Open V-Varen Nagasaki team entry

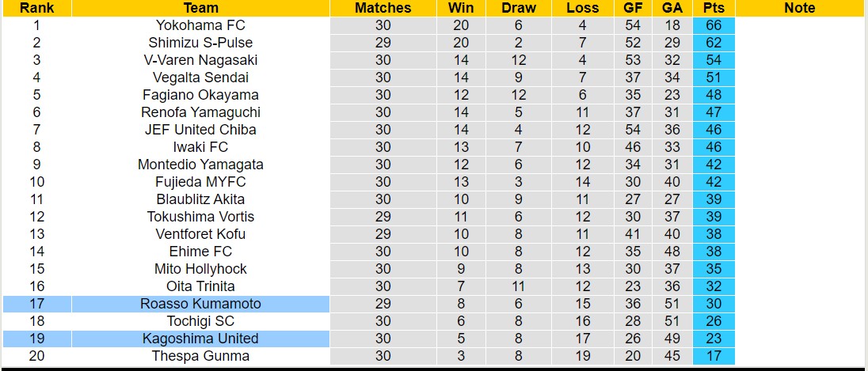point(200,60)
